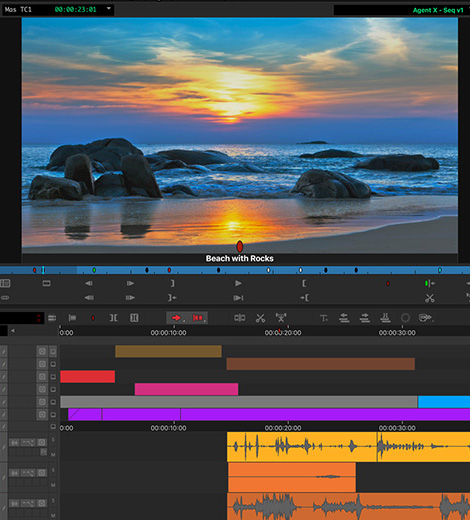Select the red video clip in timeline
Viewport: 470px width, 520px height.
tap(88, 377)
